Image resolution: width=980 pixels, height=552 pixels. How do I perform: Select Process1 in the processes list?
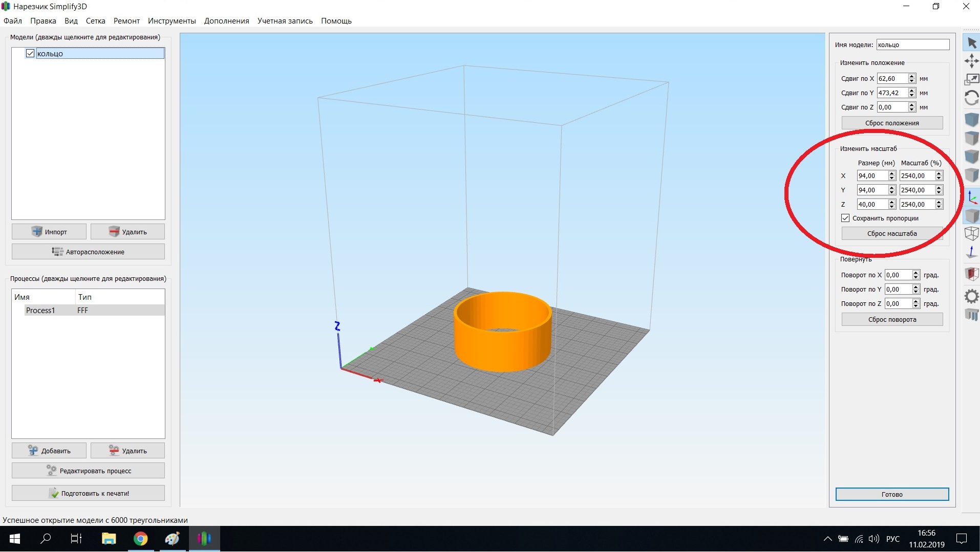click(40, 311)
